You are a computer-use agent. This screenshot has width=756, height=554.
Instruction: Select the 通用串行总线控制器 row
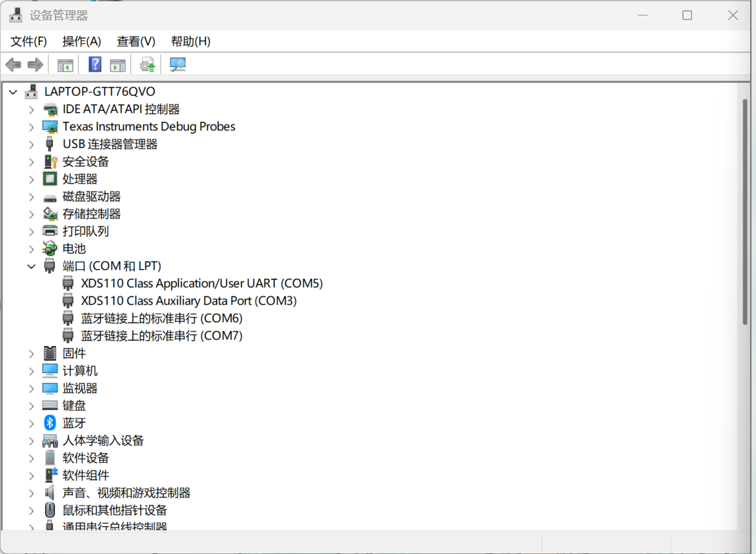click(x=115, y=526)
